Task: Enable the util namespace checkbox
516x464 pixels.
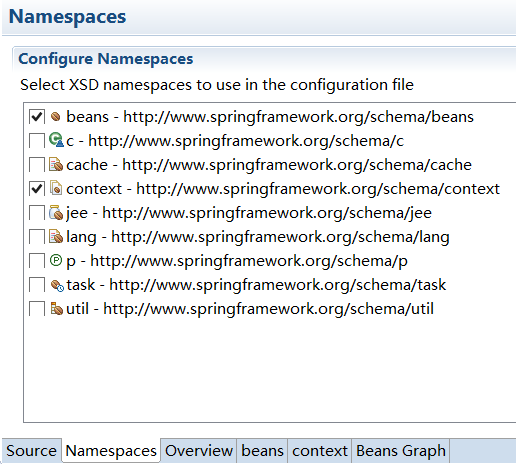Action: coord(37,308)
